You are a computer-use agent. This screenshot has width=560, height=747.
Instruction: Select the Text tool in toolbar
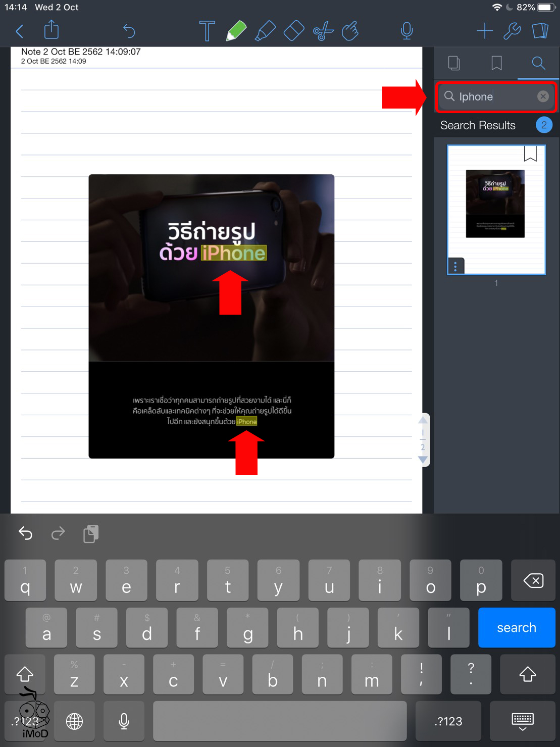(207, 31)
